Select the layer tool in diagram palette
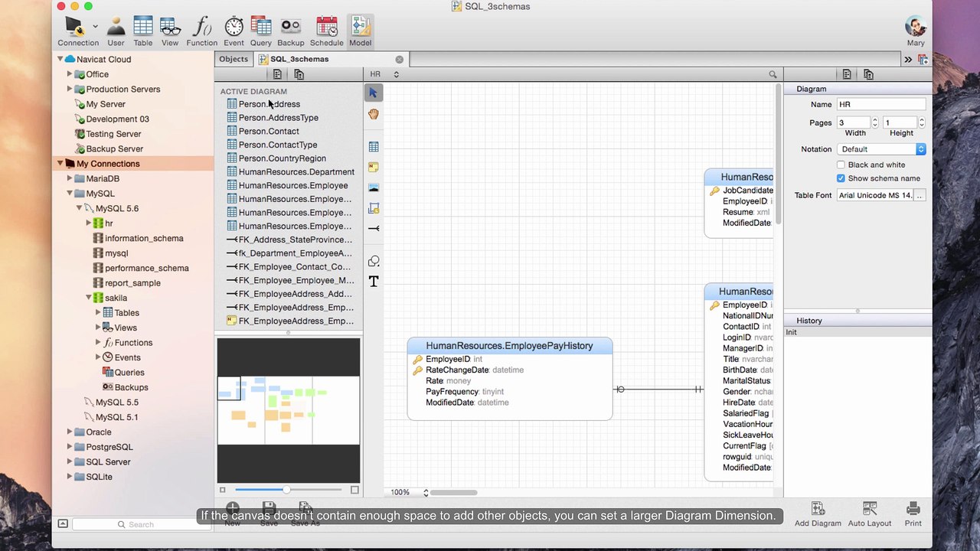Image resolution: width=980 pixels, height=551 pixels. point(374,208)
